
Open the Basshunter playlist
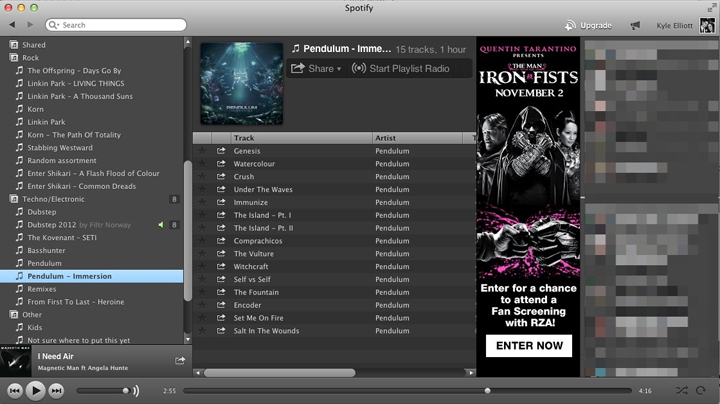click(x=46, y=251)
